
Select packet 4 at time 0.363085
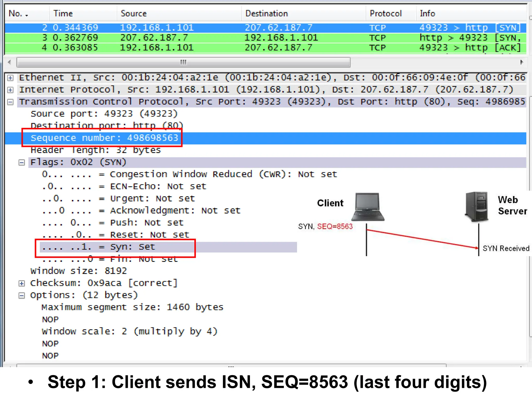click(265, 48)
